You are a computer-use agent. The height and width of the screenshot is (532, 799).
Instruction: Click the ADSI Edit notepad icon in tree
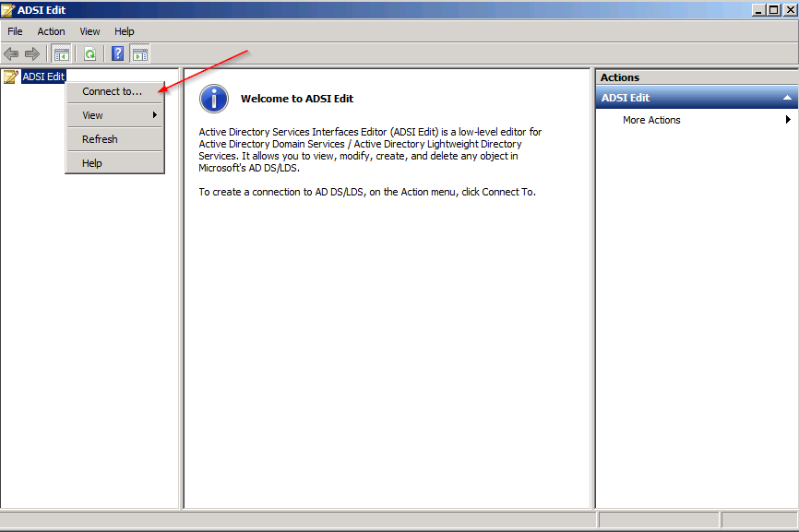pyautogui.click(x=11, y=77)
